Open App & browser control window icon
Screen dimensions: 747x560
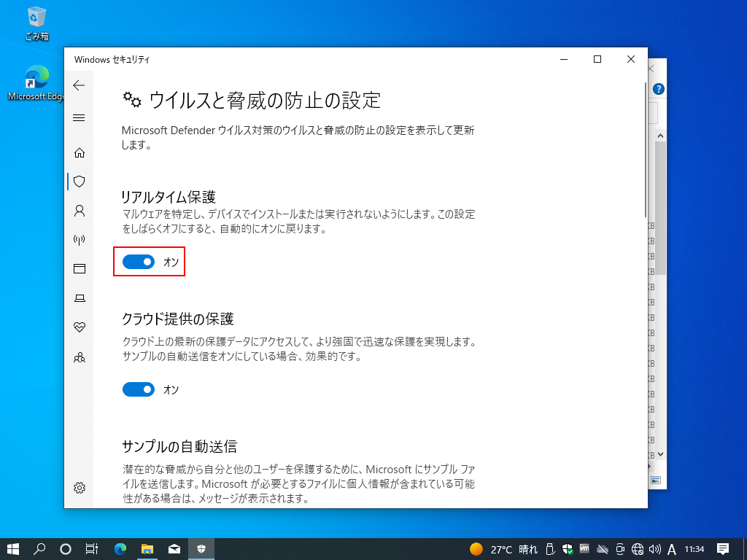(x=80, y=268)
